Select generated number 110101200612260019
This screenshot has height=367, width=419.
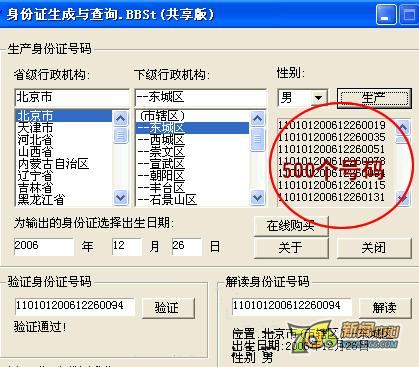[x=332, y=125]
